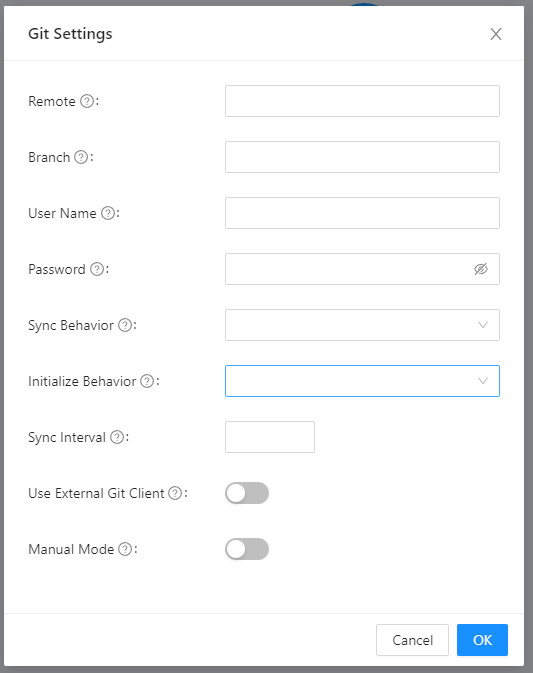Click the Sync Interval question mark icon
This screenshot has width=533, height=673.
point(117,437)
